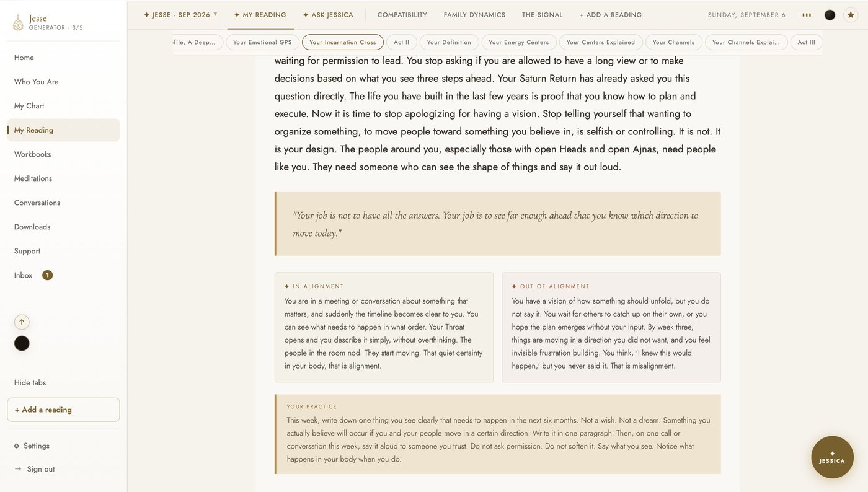Click the bodygraph logo icon beside Jesse
868x492 pixels.
(x=18, y=23)
